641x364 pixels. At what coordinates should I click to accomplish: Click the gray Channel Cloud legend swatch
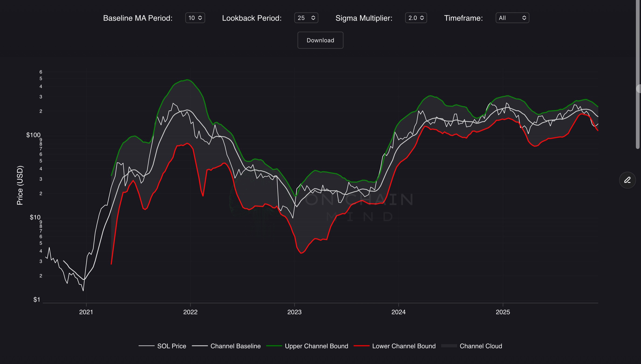(x=449, y=346)
